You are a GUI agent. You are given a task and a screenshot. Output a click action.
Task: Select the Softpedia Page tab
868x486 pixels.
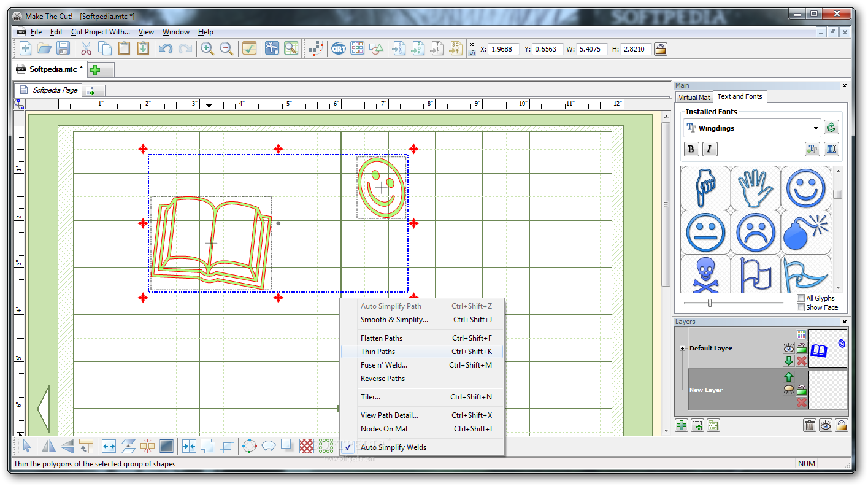(49, 90)
